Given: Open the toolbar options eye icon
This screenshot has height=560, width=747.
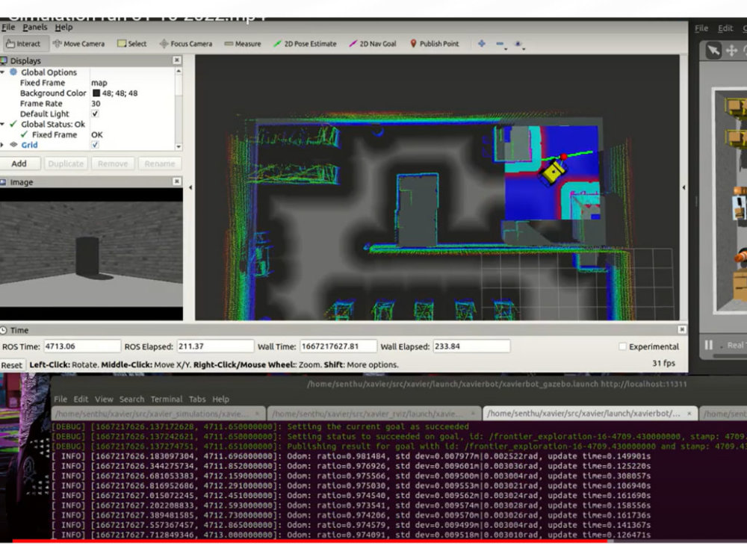Looking at the screenshot, I should (518, 44).
